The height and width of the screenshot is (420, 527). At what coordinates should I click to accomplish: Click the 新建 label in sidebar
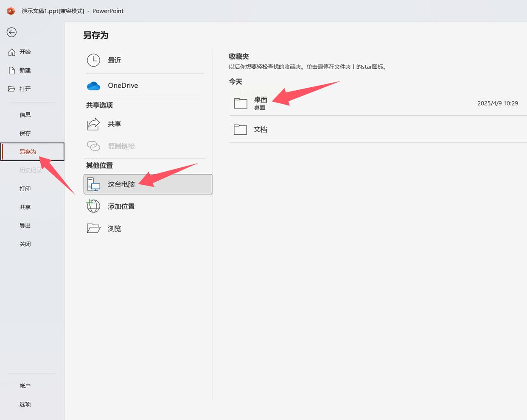25,70
